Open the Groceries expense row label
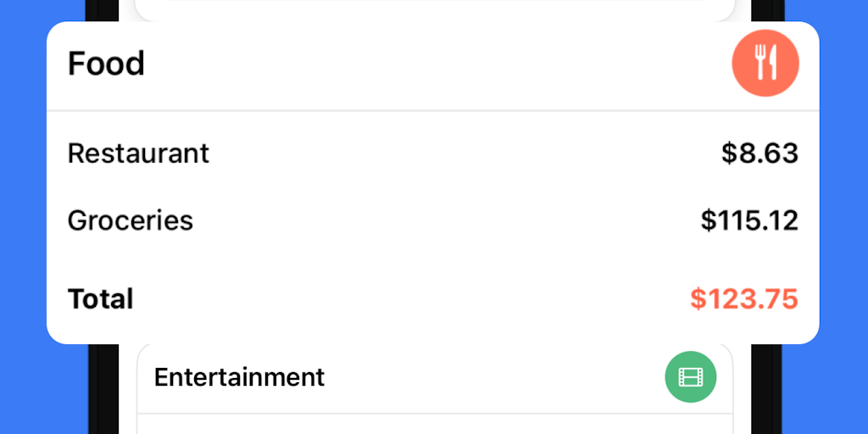Viewport: 868px width, 434px height. 131,220
